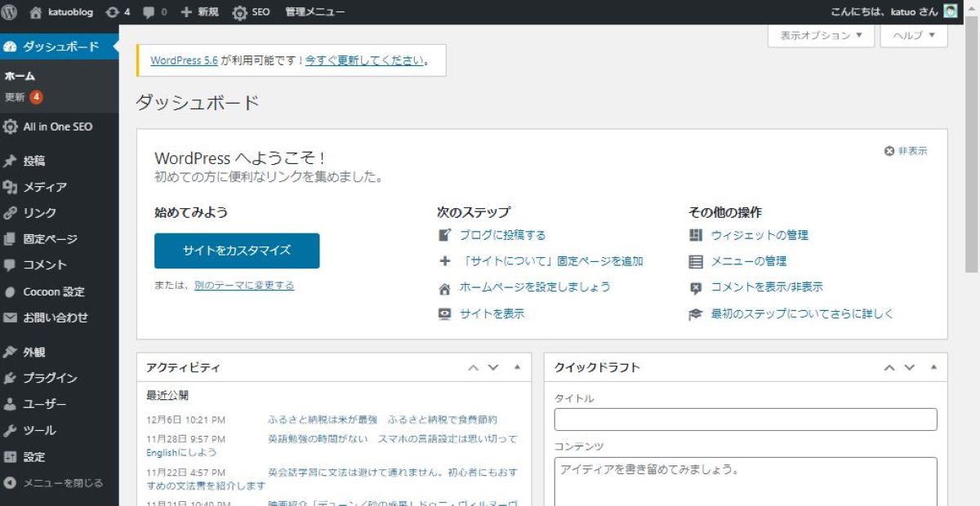
Task: Click the Cocoon 設定 circle icon
Action: 10,291
